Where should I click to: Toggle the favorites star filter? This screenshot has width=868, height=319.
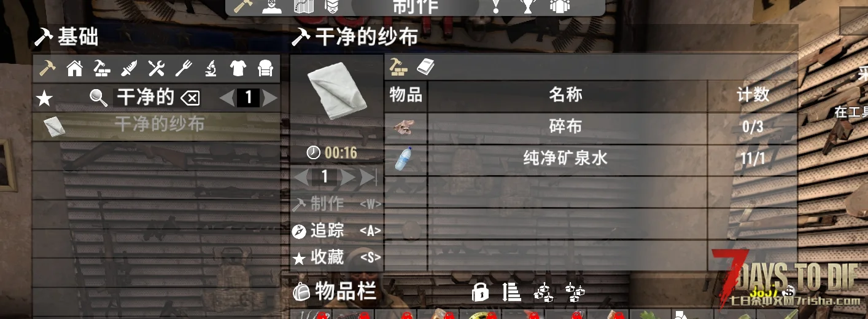pos(44,98)
